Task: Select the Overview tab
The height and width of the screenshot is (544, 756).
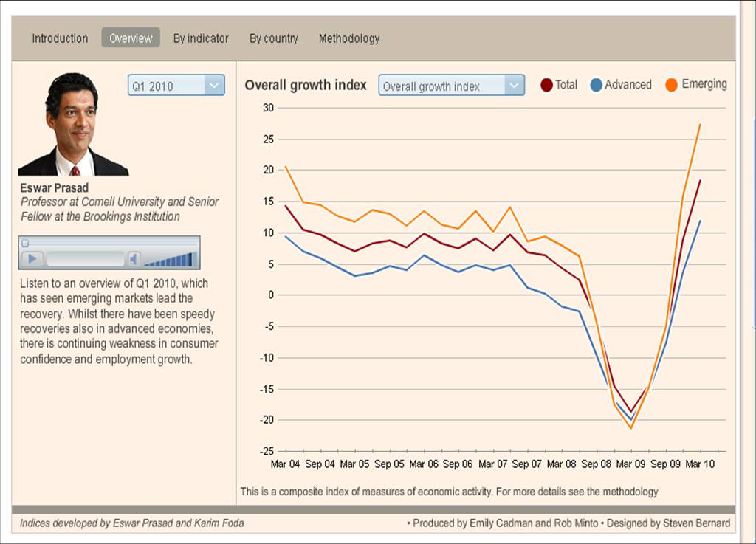Action: 131,38
